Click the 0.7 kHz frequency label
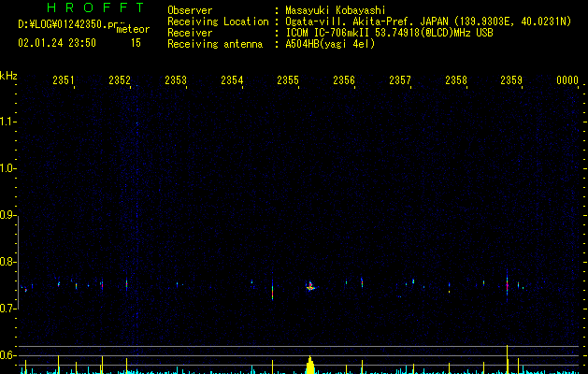Viewport: 588px width, 374px height. (7, 309)
